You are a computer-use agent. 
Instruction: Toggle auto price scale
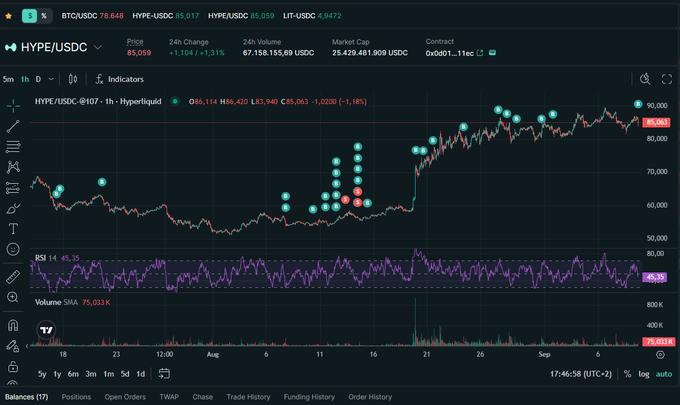[664, 374]
